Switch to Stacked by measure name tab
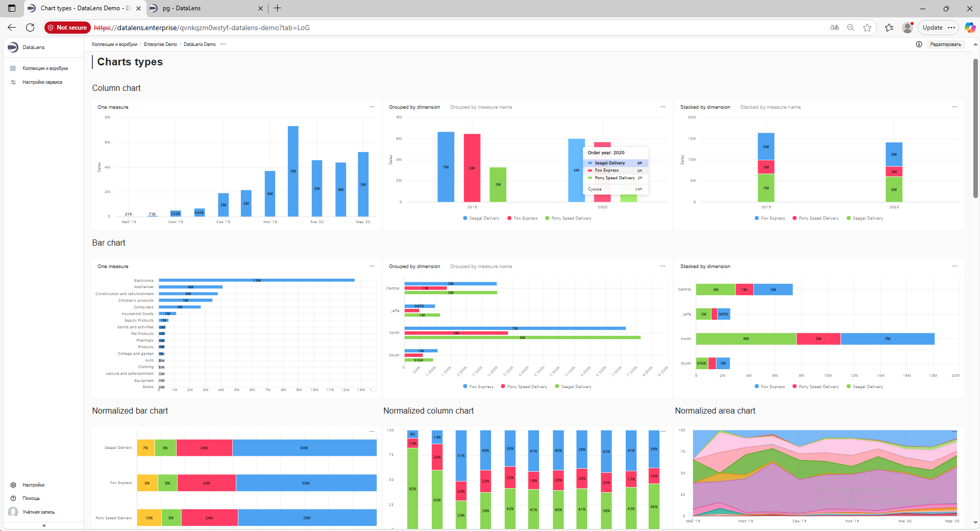 770,107
